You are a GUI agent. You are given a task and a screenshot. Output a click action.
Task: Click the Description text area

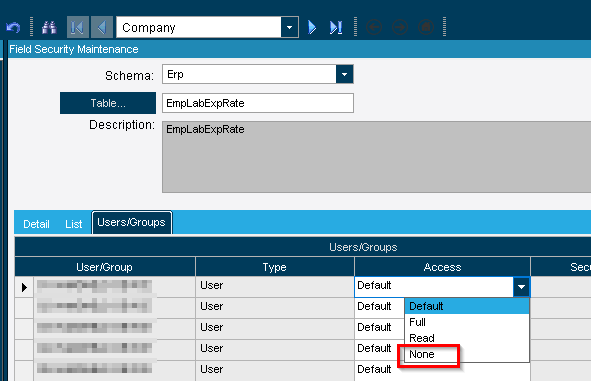377,157
